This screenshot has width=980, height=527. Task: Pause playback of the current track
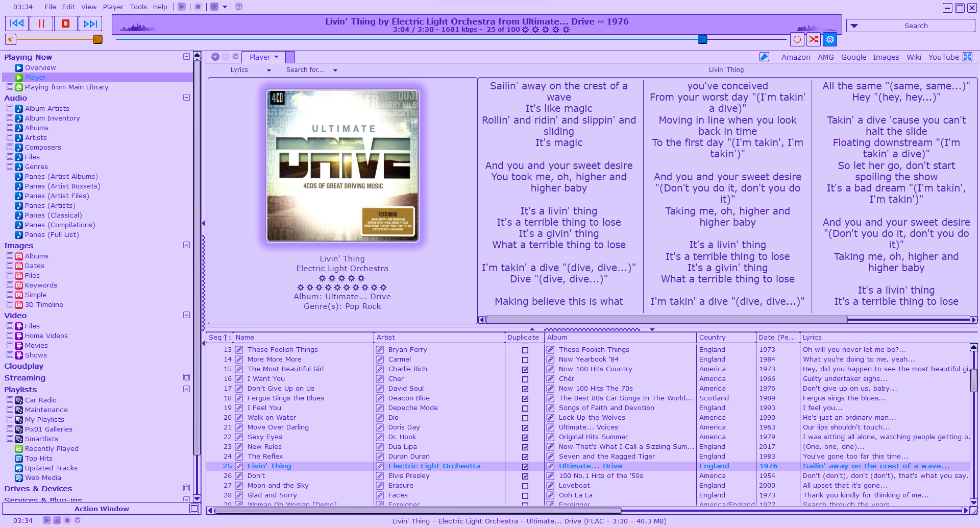[x=41, y=23]
